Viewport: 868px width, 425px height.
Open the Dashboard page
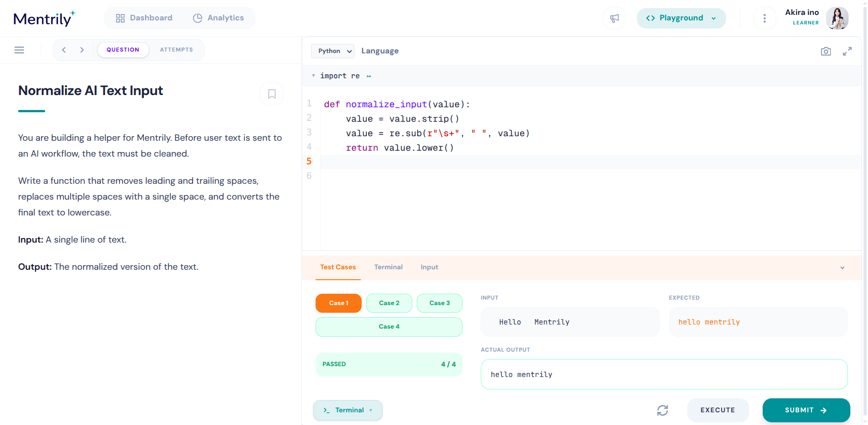click(144, 18)
